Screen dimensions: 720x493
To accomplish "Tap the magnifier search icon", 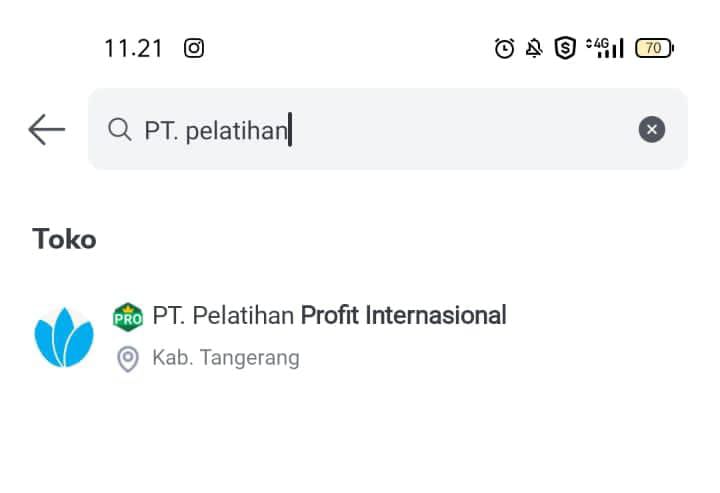I will point(120,129).
